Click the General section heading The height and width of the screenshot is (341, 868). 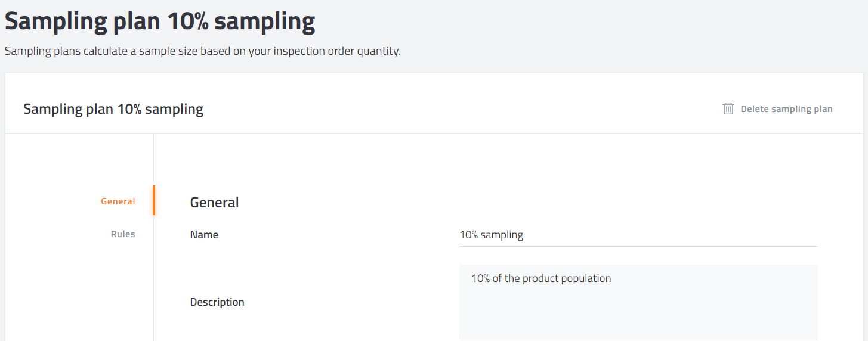pos(214,203)
